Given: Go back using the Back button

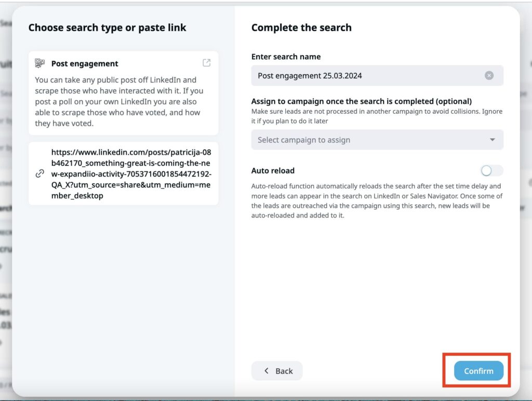Looking at the screenshot, I should point(277,371).
